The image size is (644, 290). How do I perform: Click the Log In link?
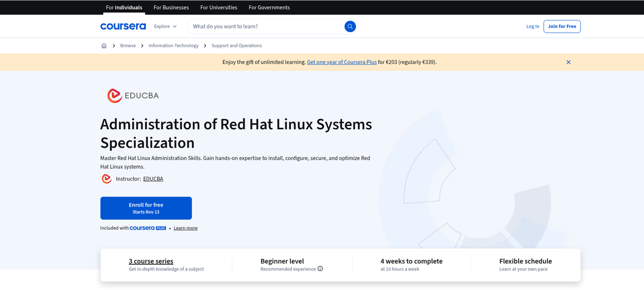tap(533, 26)
